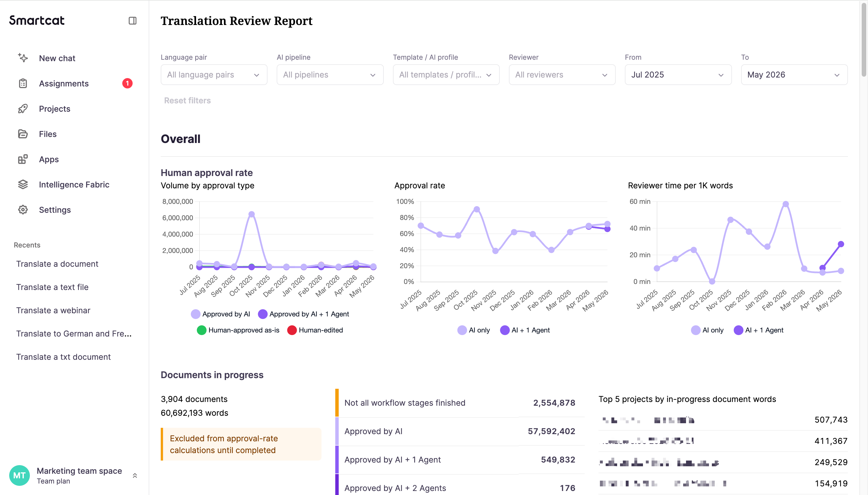Click the Feb 2026 peak in Reviewer time chart
This screenshot has width=868, height=495.
coord(786,204)
